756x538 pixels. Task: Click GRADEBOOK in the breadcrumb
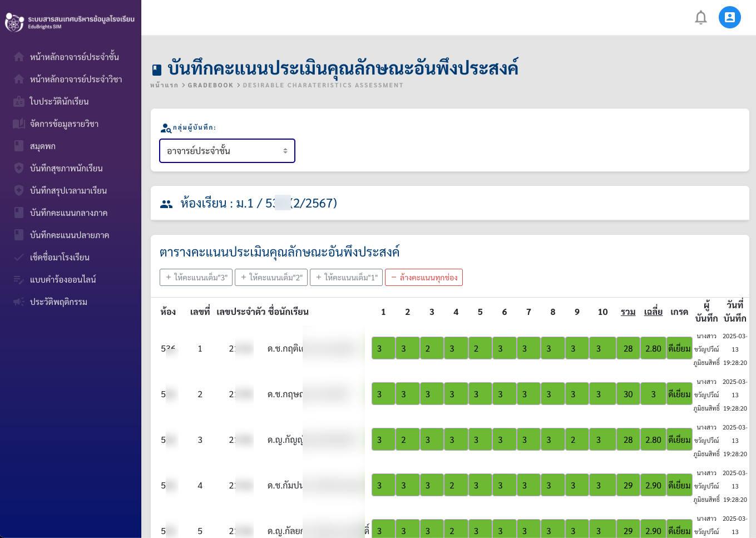pos(210,85)
